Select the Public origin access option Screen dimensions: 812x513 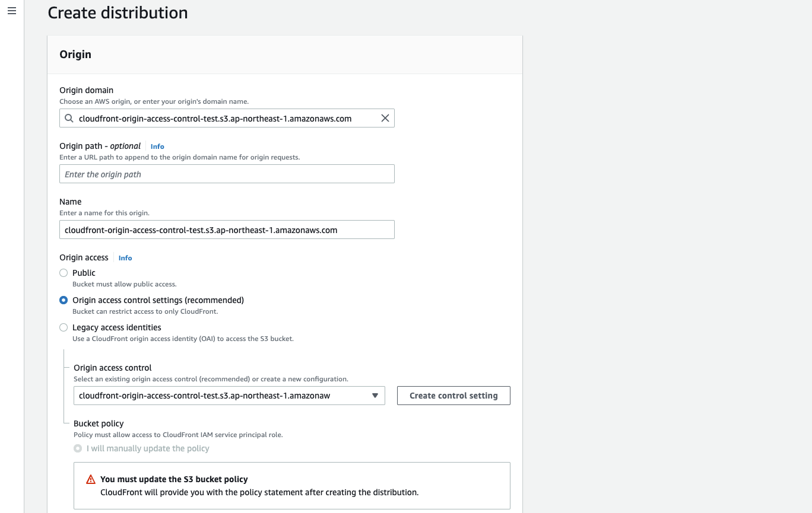64,273
